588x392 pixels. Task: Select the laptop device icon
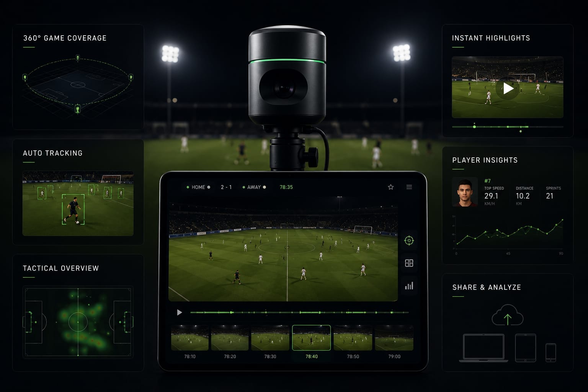click(x=483, y=348)
